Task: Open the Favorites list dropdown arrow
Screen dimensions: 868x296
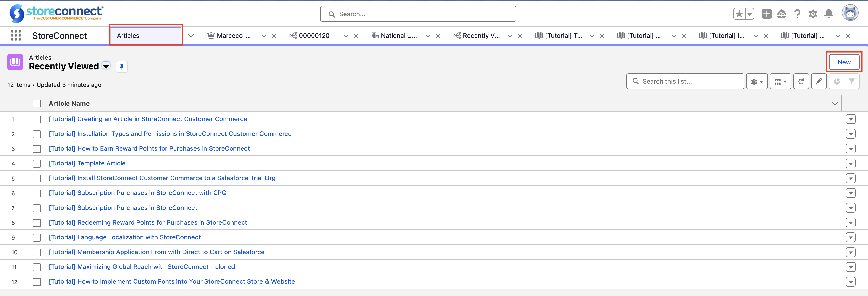Action: pyautogui.click(x=749, y=14)
